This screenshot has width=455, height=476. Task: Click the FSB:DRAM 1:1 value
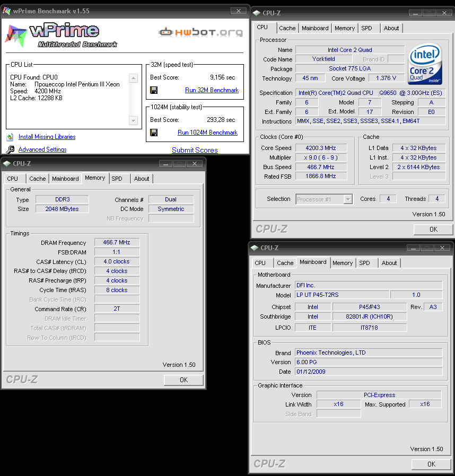(117, 252)
